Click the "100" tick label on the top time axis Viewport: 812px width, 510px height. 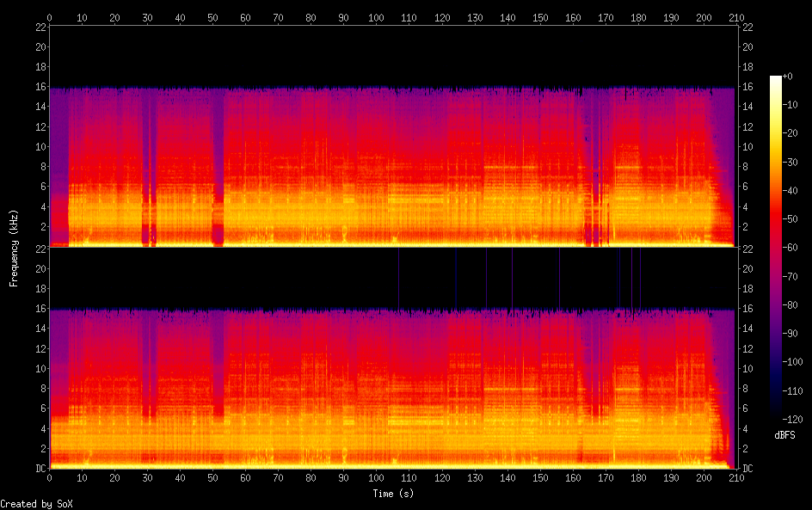coord(376,17)
